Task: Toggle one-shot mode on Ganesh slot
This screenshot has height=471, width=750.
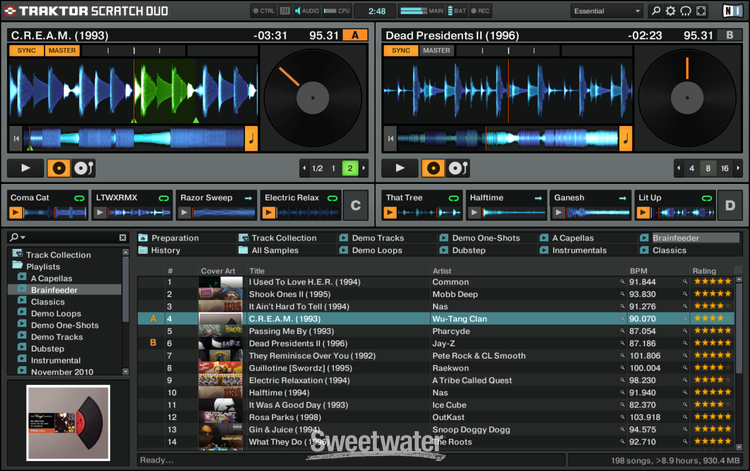Action: pos(622,198)
